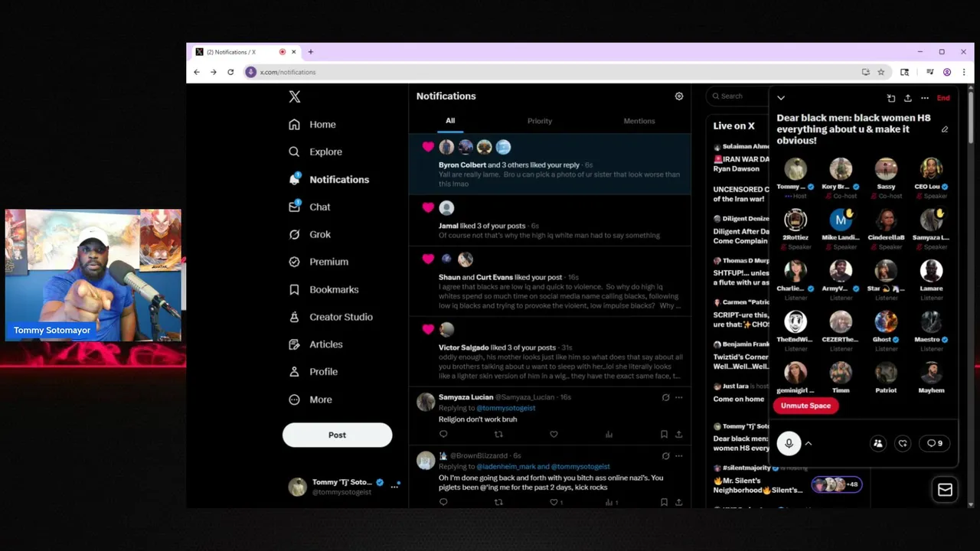This screenshot has width=980, height=551.
Task: Click the X search field
Action: click(739, 96)
